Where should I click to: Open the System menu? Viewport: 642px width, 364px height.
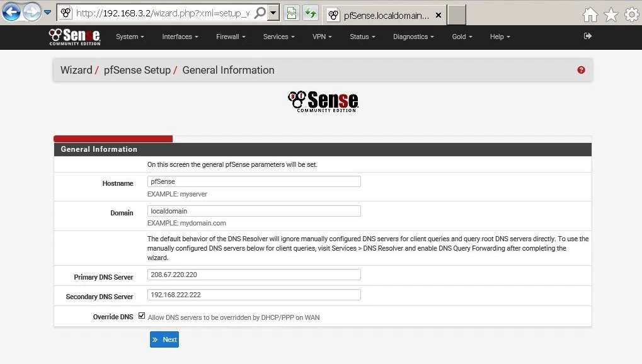130,37
